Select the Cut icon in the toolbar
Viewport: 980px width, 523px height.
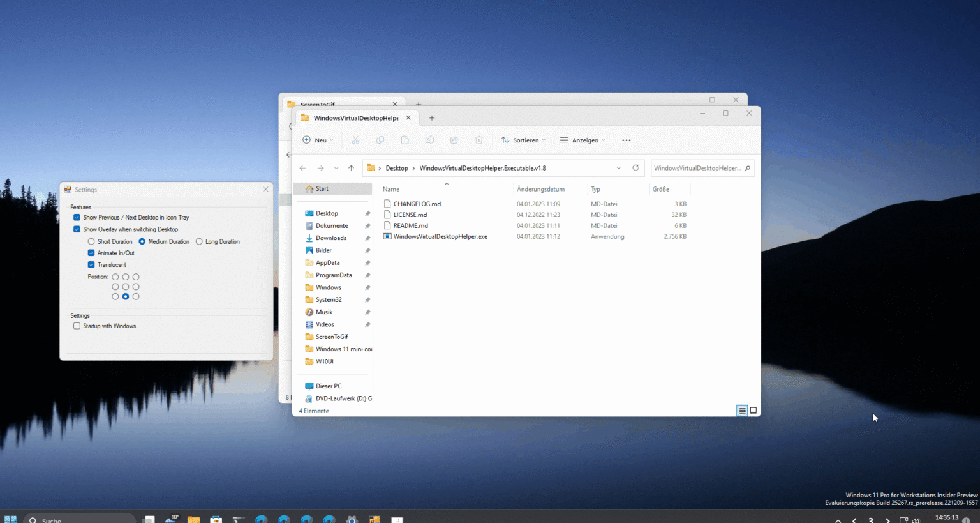[x=355, y=140]
